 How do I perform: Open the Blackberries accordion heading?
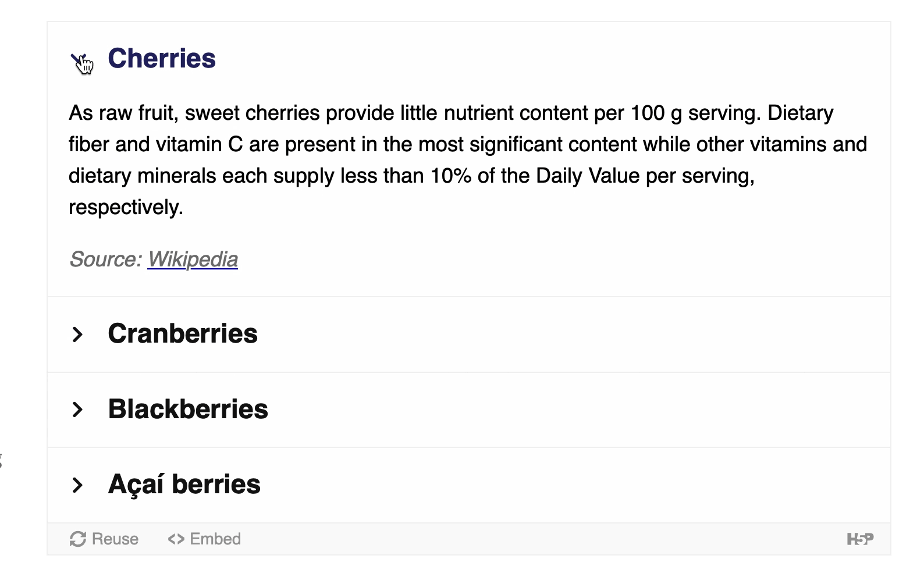188,409
